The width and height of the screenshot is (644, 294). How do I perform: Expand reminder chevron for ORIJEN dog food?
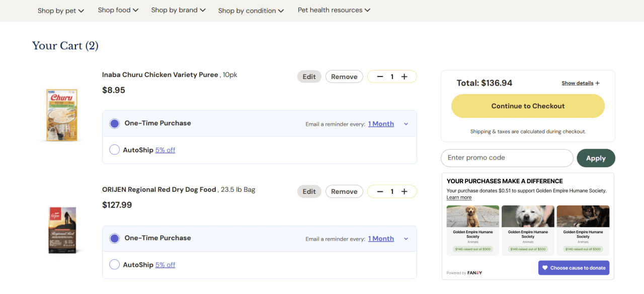point(406,239)
